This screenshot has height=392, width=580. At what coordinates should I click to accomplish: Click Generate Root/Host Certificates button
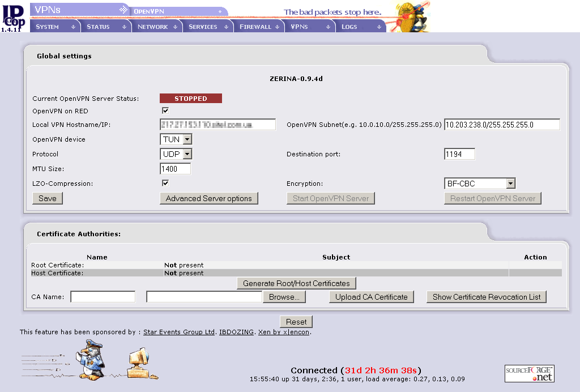(296, 283)
